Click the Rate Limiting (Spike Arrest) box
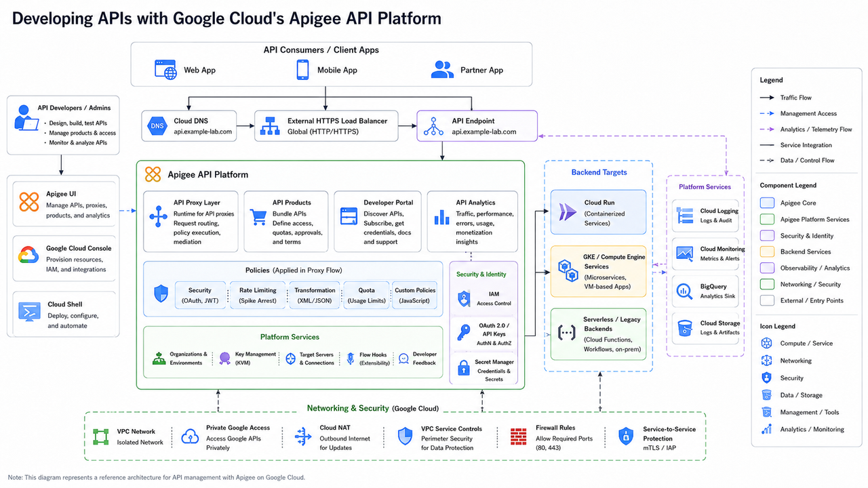Image resolution: width=868 pixels, height=488 pixels. pos(258,295)
